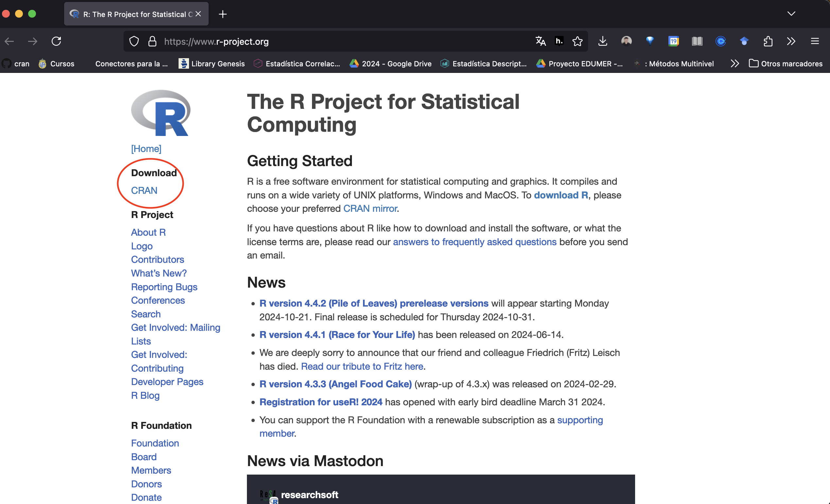This screenshot has width=830, height=504.
Task: Click the translate page icon in address bar
Action: (x=540, y=42)
